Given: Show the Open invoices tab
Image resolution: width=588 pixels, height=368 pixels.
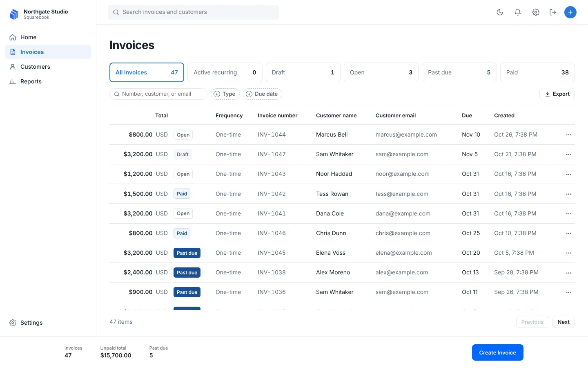Looking at the screenshot, I should tap(381, 72).
